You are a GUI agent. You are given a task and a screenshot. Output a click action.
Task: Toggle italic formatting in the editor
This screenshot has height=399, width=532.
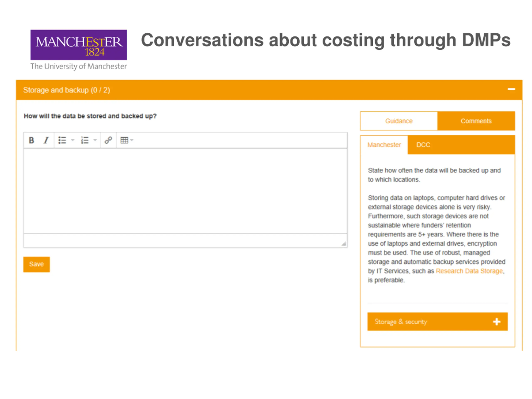coord(46,140)
